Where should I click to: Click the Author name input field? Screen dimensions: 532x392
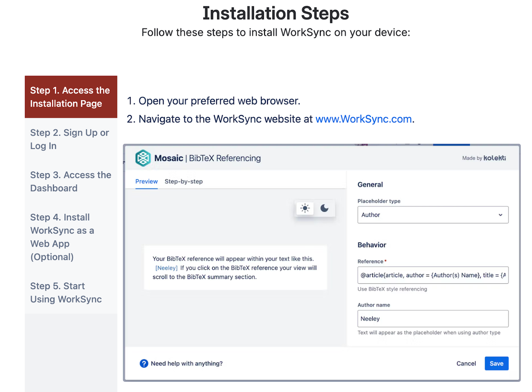pos(433,319)
